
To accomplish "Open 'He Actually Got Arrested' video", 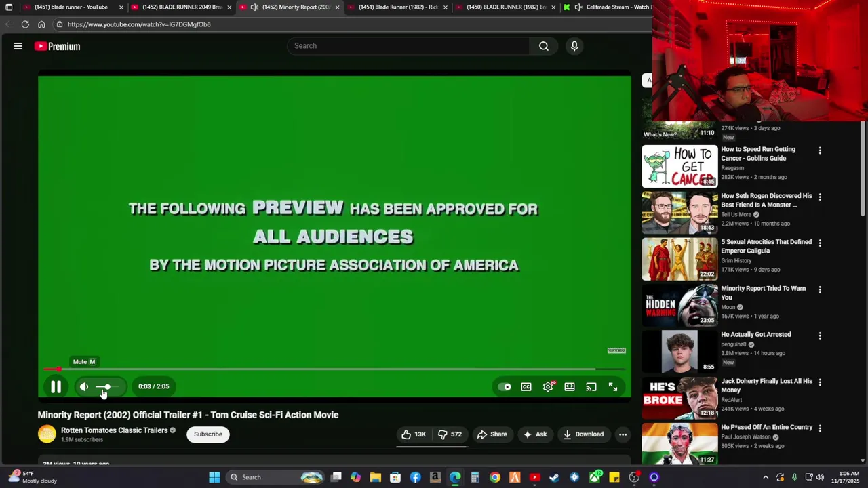I will pos(755,335).
